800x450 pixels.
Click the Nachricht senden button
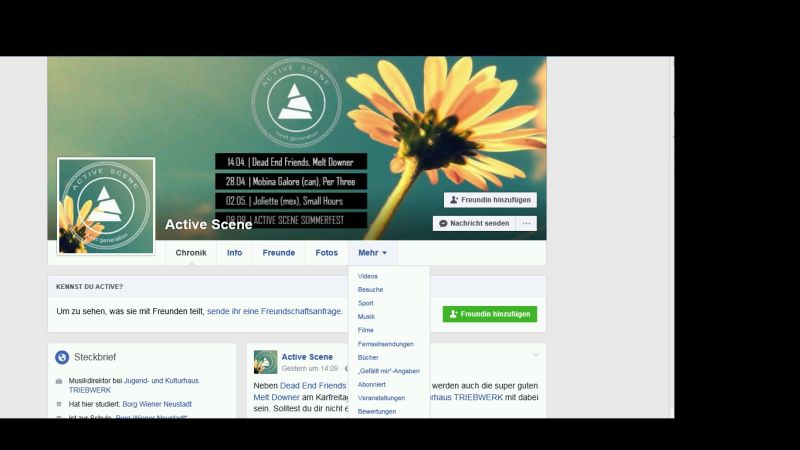pos(474,223)
